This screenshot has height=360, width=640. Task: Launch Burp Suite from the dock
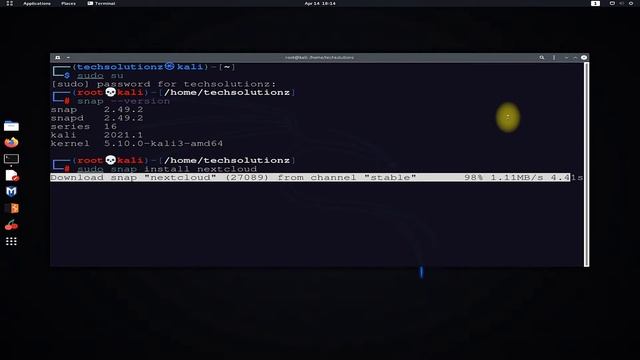[12, 208]
